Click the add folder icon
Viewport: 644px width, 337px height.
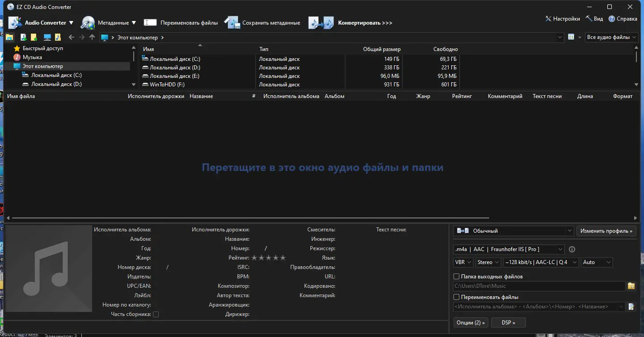(x=34, y=37)
